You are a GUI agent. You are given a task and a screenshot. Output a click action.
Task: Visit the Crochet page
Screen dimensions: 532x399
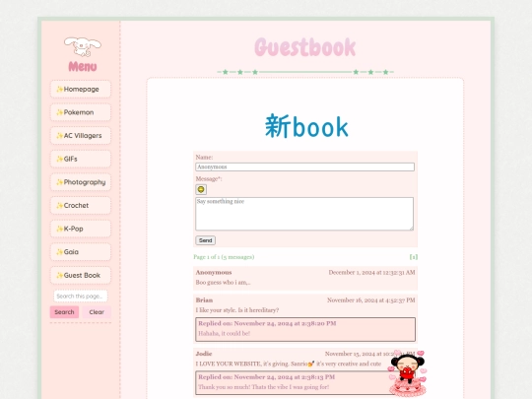tap(81, 205)
